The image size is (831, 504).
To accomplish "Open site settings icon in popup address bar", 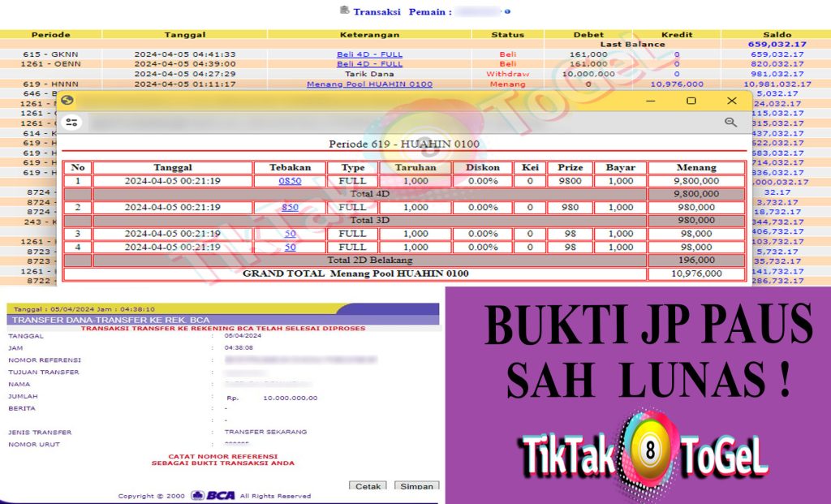I will click(72, 123).
